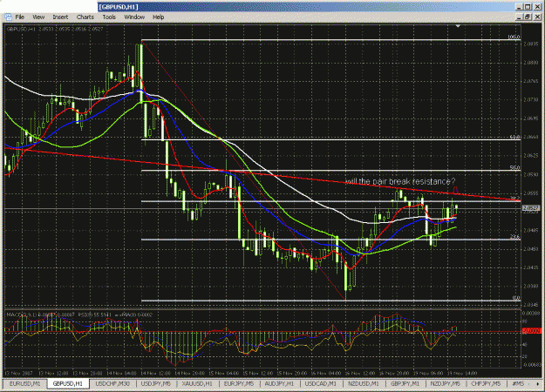Click the 2.0415 price axis label

point(531,267)
